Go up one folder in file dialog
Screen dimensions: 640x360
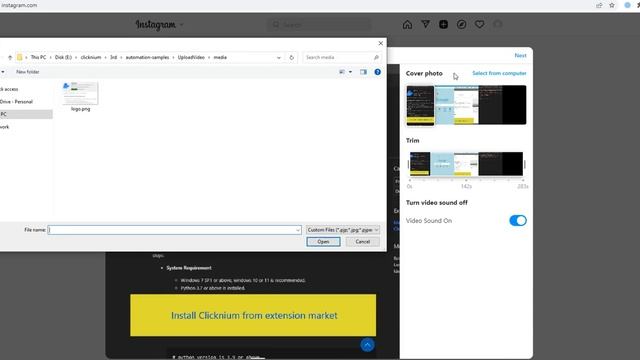pos(10,58)
